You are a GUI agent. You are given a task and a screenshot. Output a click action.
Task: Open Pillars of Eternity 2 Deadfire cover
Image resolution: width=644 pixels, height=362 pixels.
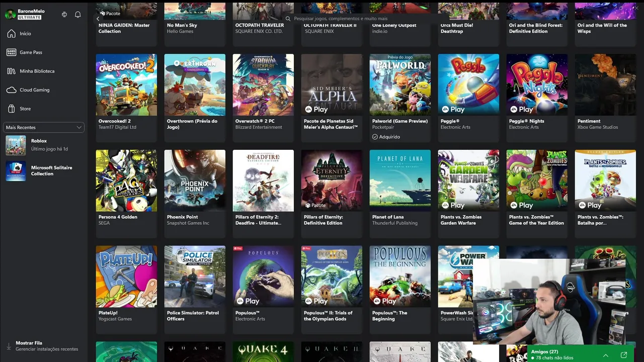click(263, 180)
